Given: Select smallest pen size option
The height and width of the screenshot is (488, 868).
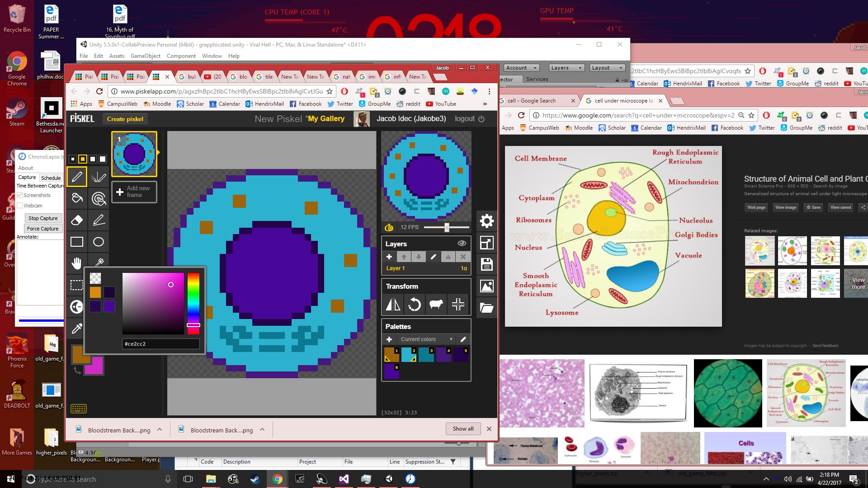Looking at the screenshot, I should pyautogui.click(x=73, y=159).
